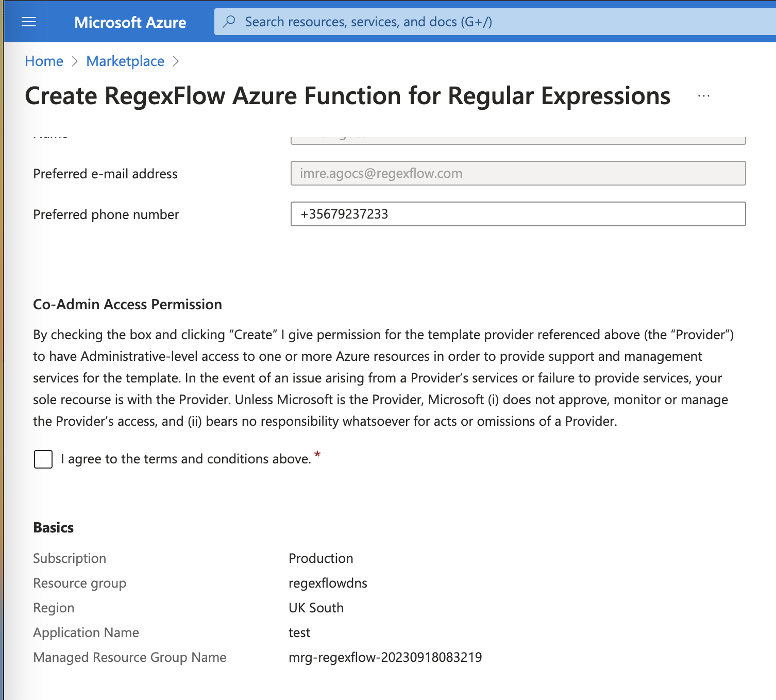Click the UK South region value
This screenshot has height=700, width=776.
tap(316, 608)
